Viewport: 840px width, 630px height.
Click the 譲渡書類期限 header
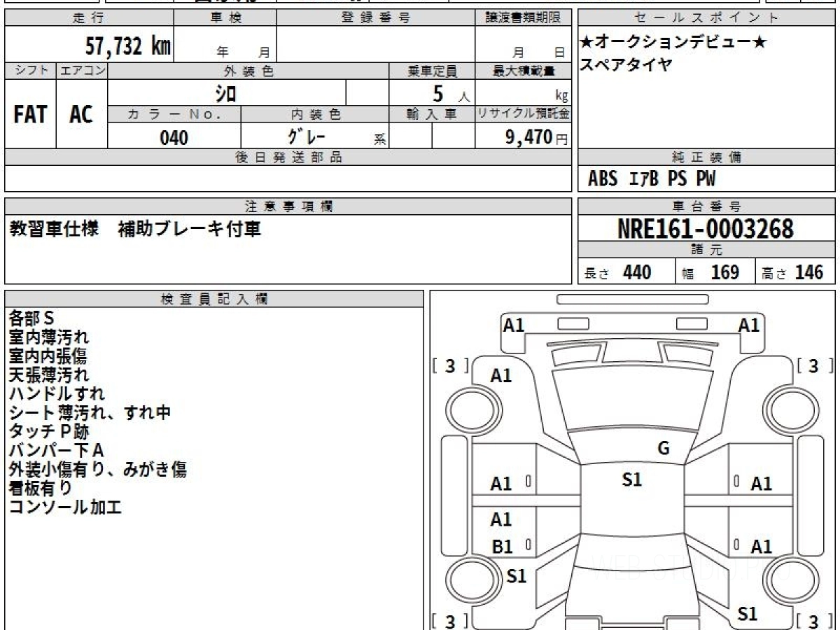tap(523, 18)
